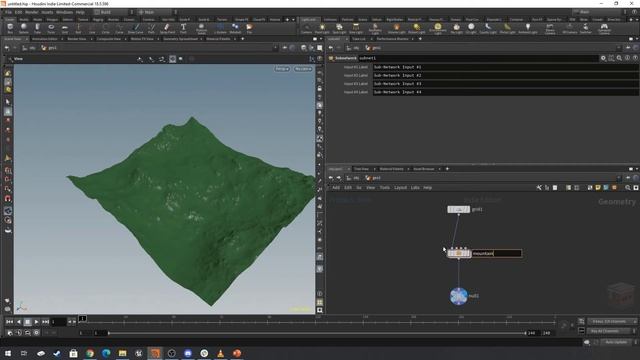640x360 pixels.
Task: Add a new pane tab beside the Asset Browser tab
Action: click(447, 169)
